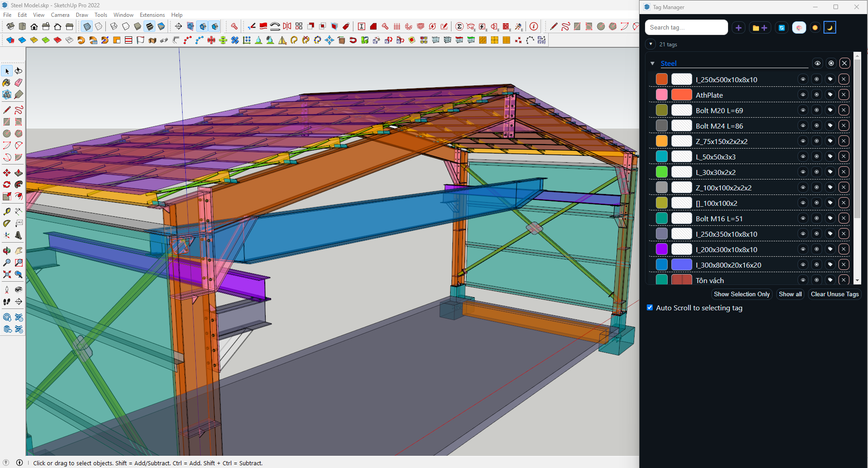Image resolution: width=868 pixels, height=468 pixels.
Task: Toggle visibility of the Steel folder
Action: 817,64
